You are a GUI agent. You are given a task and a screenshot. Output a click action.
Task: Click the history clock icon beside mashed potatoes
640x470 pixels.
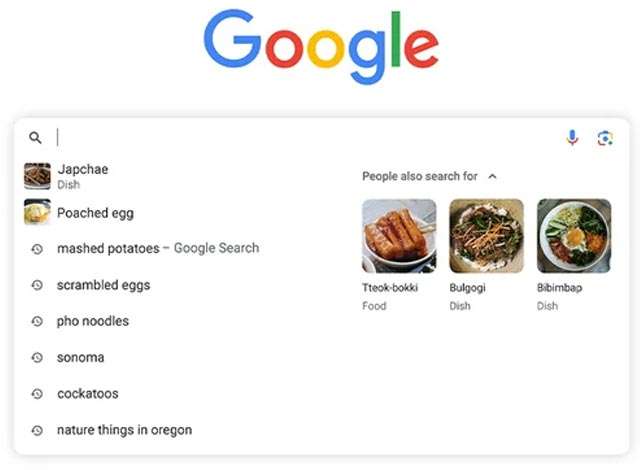pos(37,249)
